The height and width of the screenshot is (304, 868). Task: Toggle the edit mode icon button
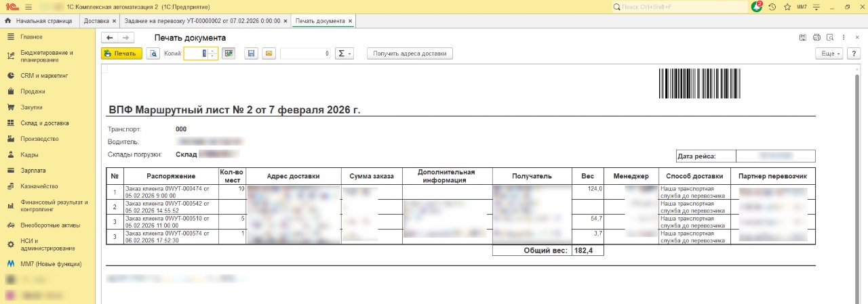tap(229, 53)
